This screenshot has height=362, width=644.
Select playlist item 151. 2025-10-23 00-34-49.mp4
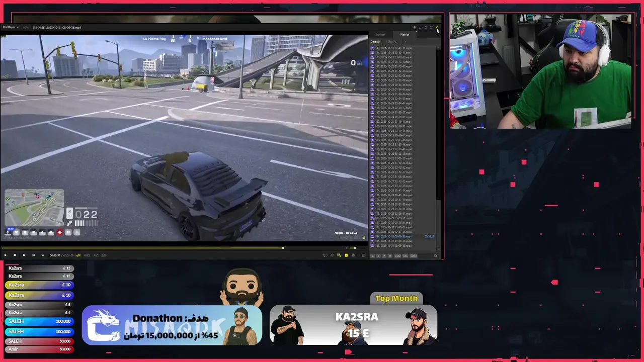click(x=403, y=84)
